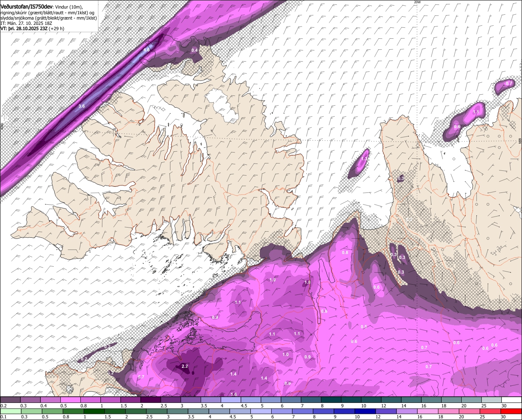Click the '2.2' value in the dark purple area
The image size is (522, 420).
(184, 367)
